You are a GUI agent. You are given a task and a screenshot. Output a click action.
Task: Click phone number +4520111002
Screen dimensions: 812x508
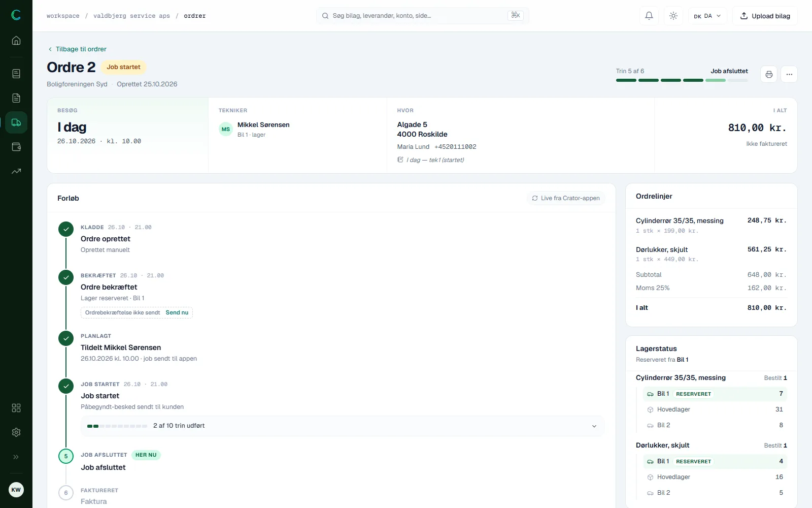(x=455, y=147)
